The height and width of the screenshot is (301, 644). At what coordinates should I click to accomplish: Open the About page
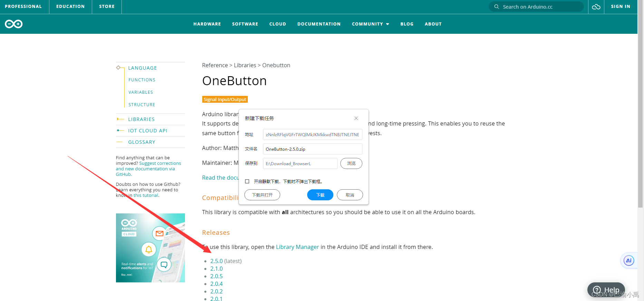click(x=433, y=24)
